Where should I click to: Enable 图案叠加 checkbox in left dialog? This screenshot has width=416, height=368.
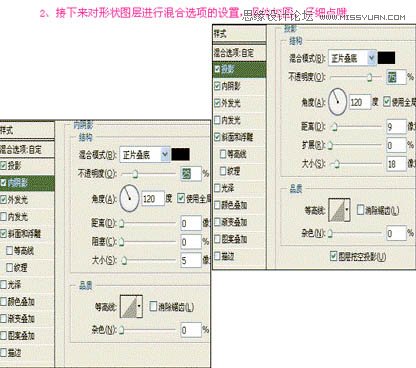coord(3,335)
